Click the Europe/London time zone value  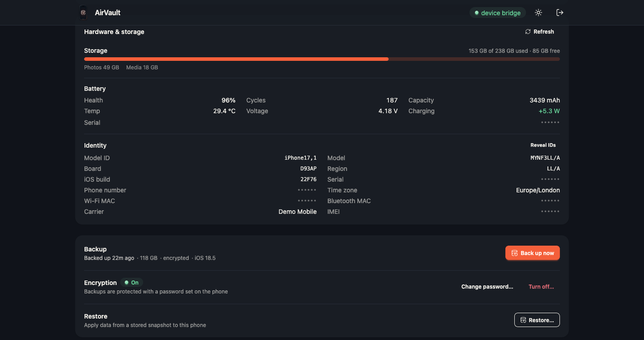[538, 190]
